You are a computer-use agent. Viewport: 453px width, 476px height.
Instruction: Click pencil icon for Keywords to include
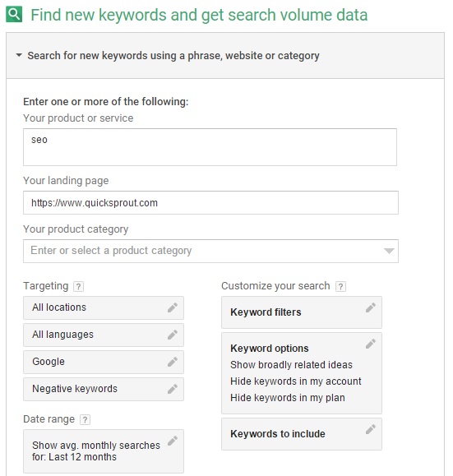tap(371, 429)
